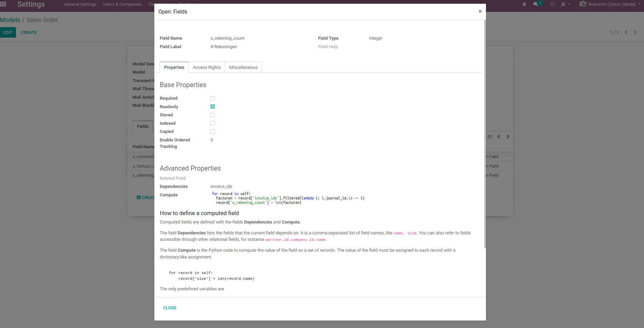The height and width of the screenshot is (328, 644).
Task: Click the CREATE button
Action: click(x=28, y=32)
